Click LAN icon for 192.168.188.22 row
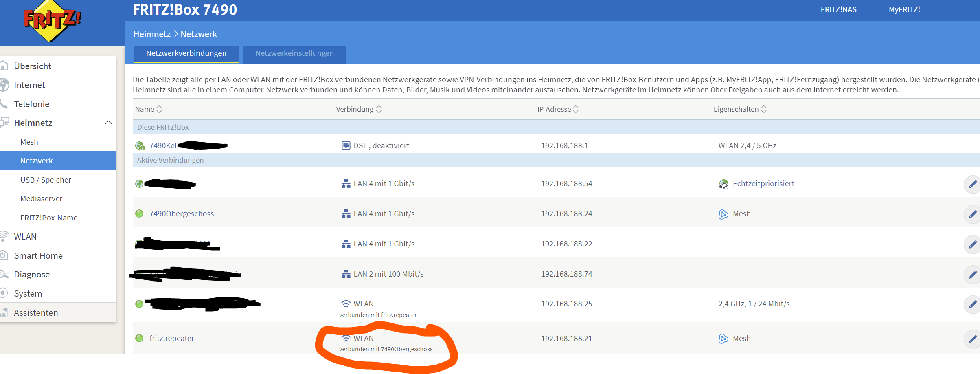980x374 pixels. click(x=346, y=244)
